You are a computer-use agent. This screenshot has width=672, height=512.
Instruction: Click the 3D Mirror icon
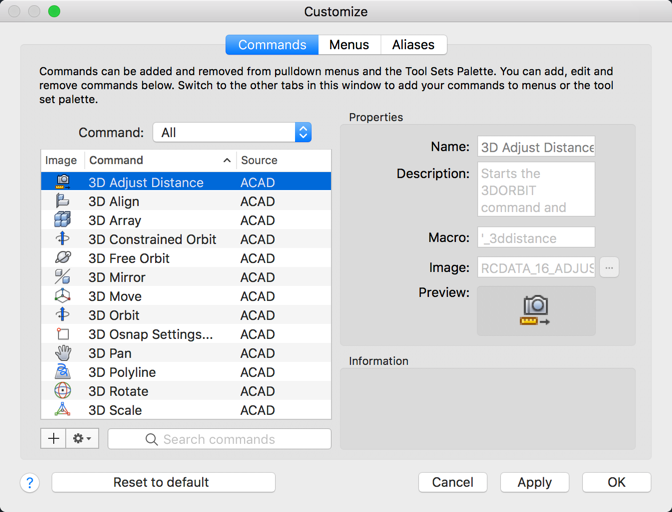pos(62,277)
